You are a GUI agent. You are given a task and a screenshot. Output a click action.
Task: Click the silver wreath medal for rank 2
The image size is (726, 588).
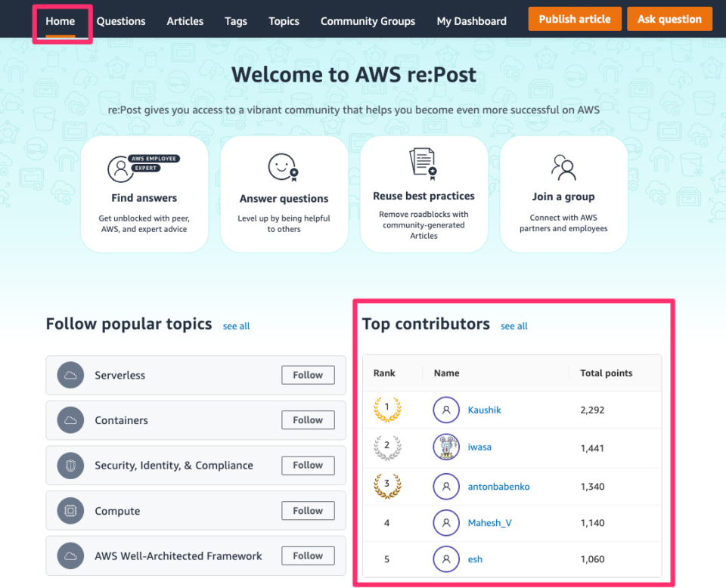[387, 447]
